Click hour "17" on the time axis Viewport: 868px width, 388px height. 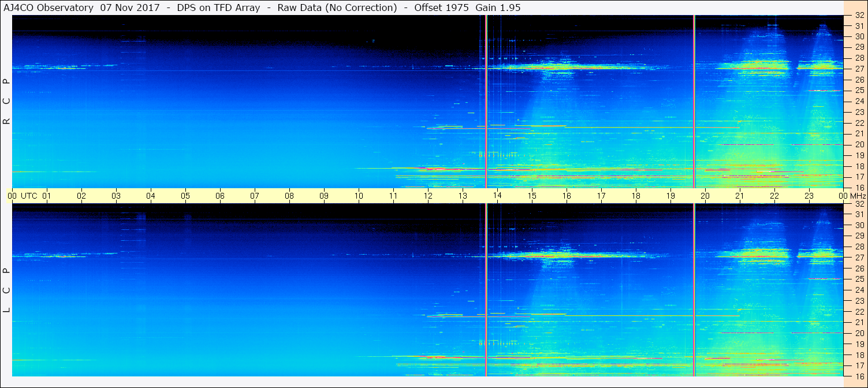click(x=601, y=196)
